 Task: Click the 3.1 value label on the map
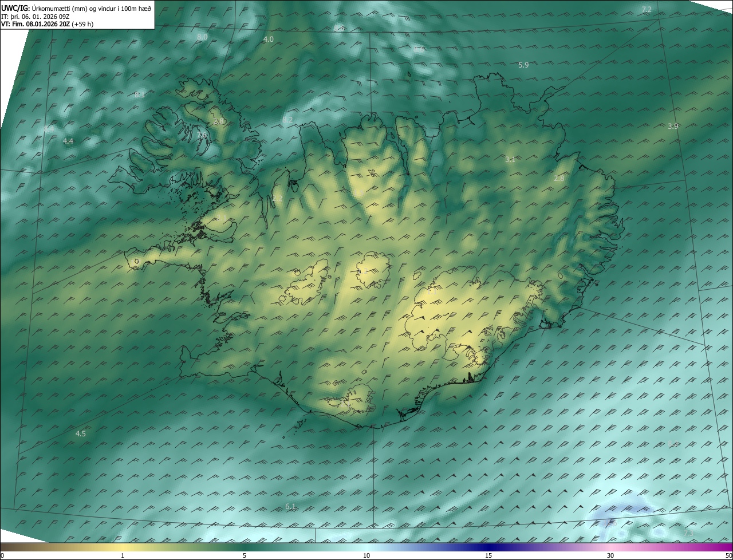point(510,160)
